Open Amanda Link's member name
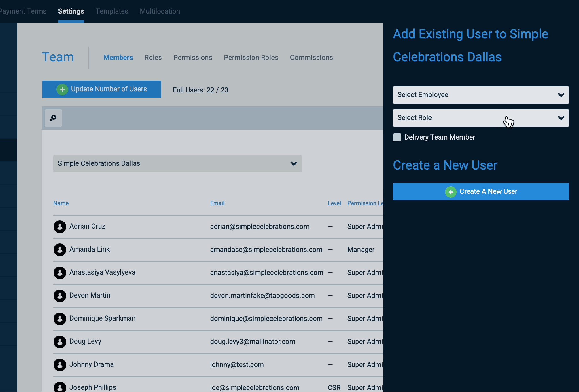Viewport: 579px width, 392px height. click(x=90, y=249)
